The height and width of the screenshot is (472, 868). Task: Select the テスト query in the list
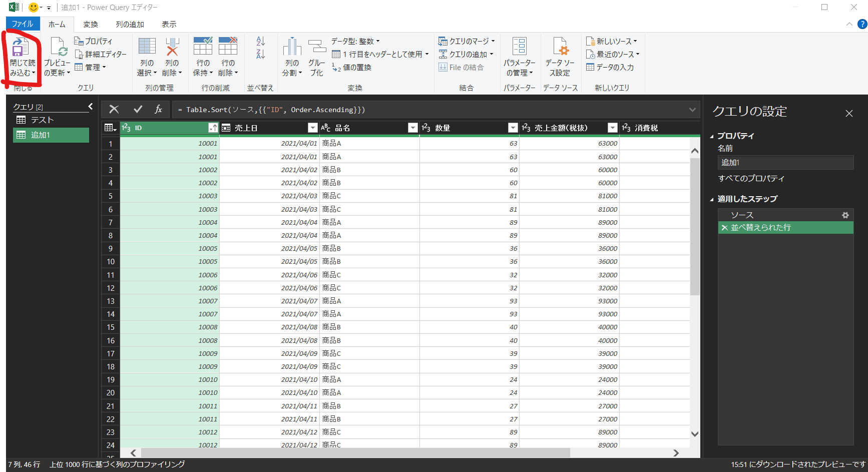coord(42,120)
